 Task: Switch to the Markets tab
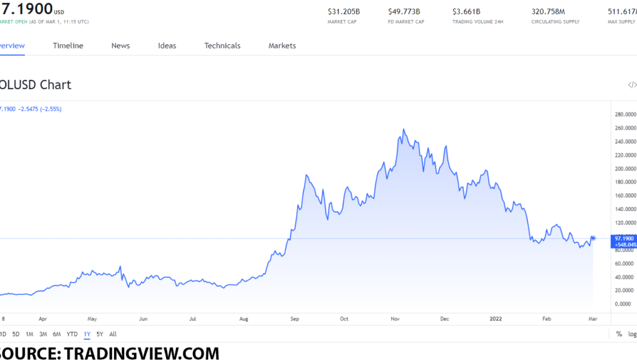point(281,45)
